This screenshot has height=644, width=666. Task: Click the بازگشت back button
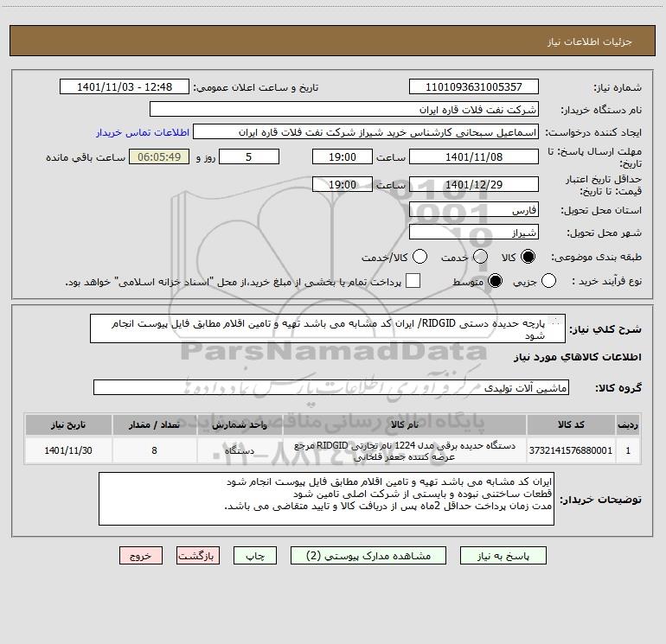tap(198, 556)
